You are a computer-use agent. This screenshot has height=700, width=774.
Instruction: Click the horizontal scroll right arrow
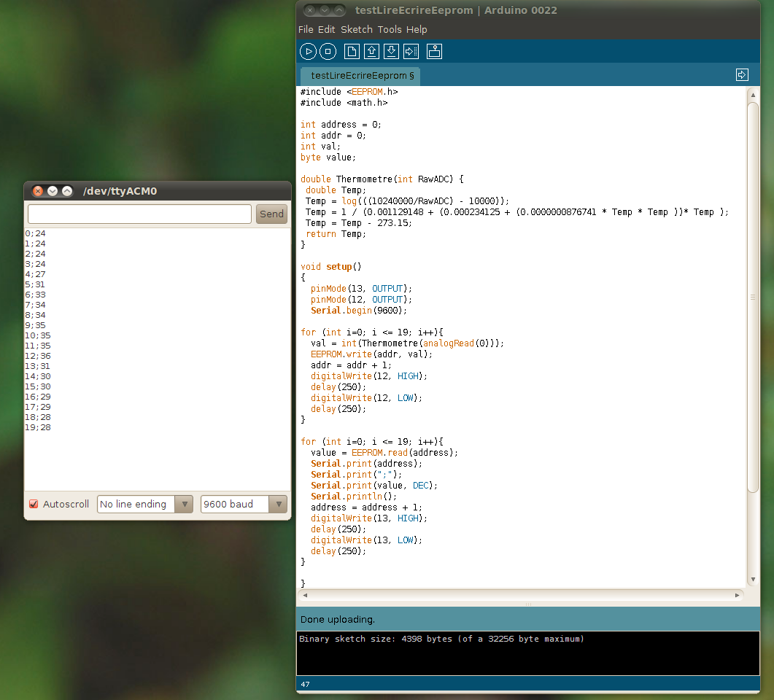737,595
